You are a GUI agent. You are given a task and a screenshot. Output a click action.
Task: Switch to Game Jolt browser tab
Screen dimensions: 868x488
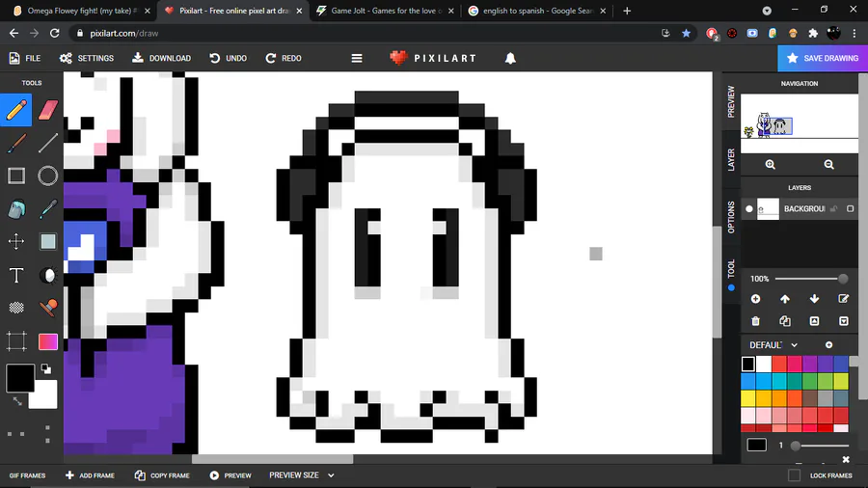tap(385, 11)
